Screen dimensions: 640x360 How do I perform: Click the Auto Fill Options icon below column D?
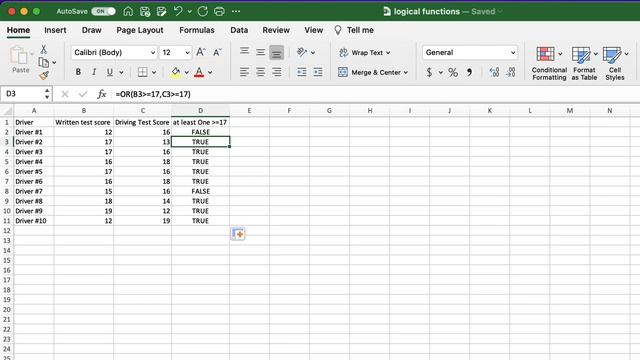tap(238, 234)
